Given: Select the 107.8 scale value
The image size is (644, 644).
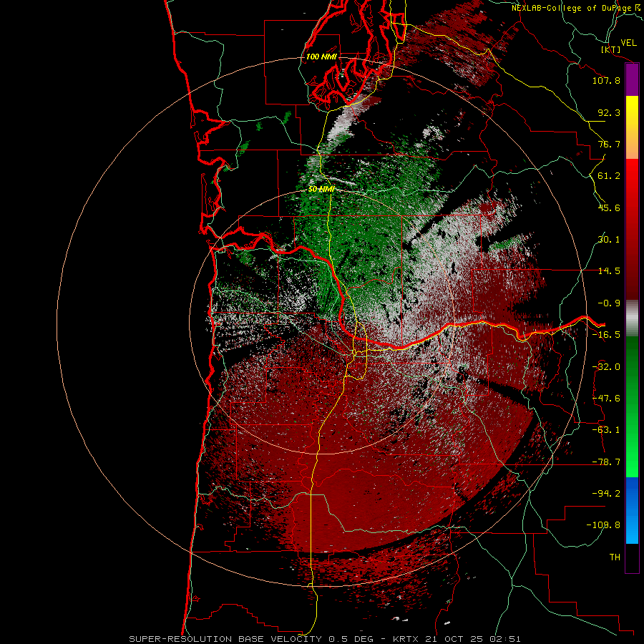Looking at the screenshot, I should tap(606, 80).
